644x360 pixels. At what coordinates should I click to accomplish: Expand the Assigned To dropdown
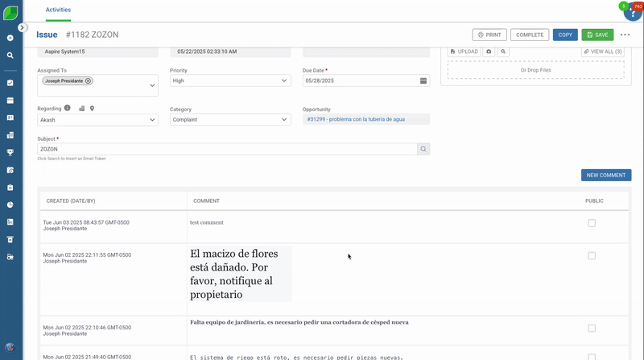coord(152,85)
